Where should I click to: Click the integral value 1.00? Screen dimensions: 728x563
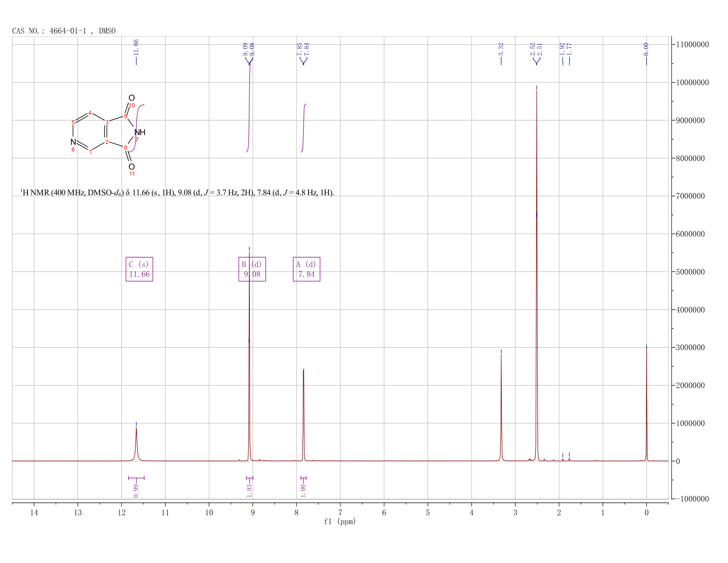303,490
